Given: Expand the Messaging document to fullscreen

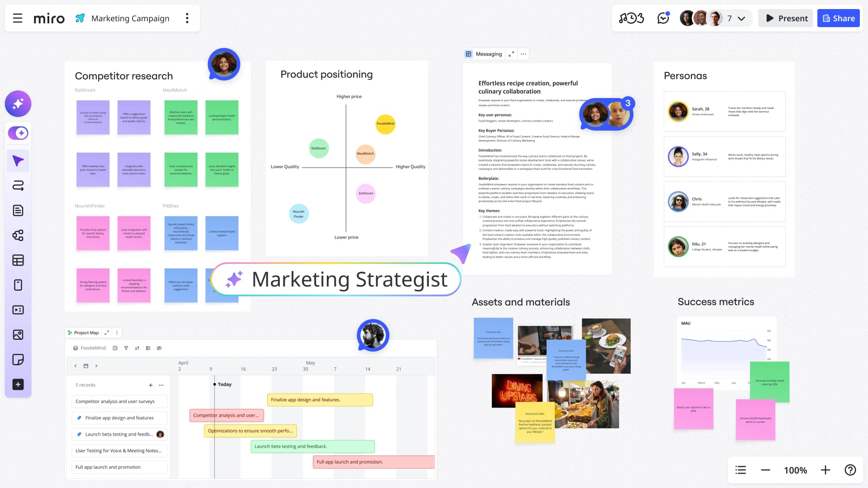Looking at the screenshot, I should 511,54.
